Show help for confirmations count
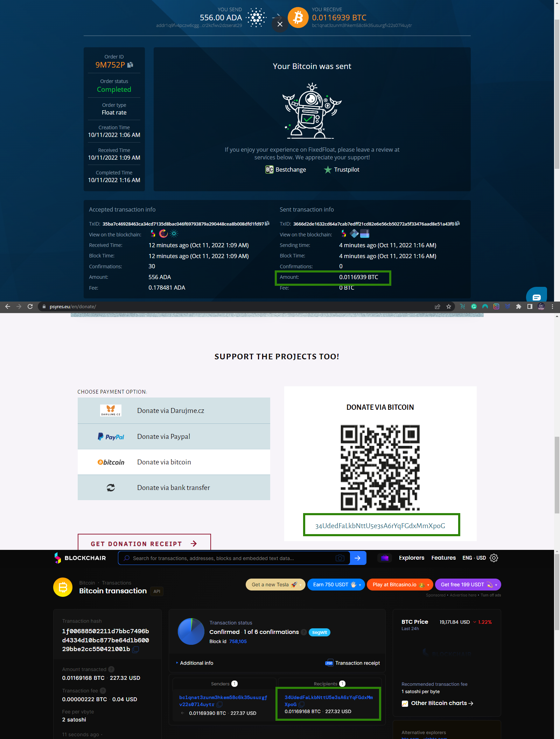 [x=304, y=632]
